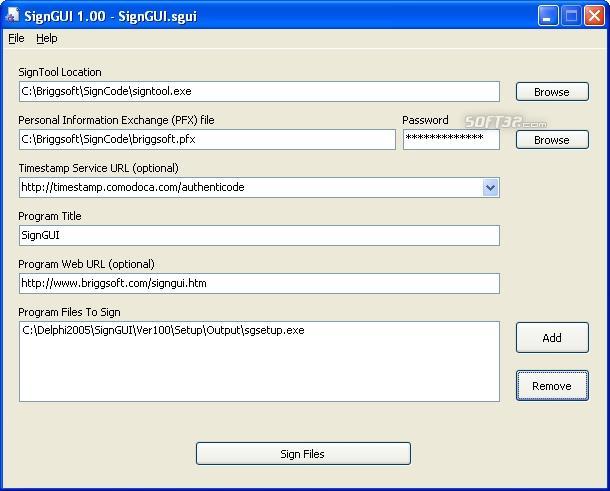
Task: Focus the SignTool Location input field
Action: [259, 91]
